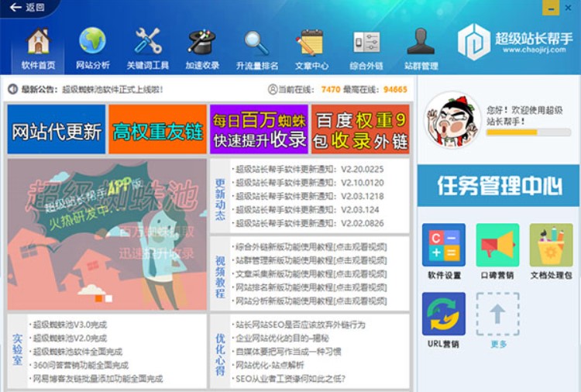Click the 更多 upload arrow placeholder
The height and width of the screenshot is (392, 581).
497,315
